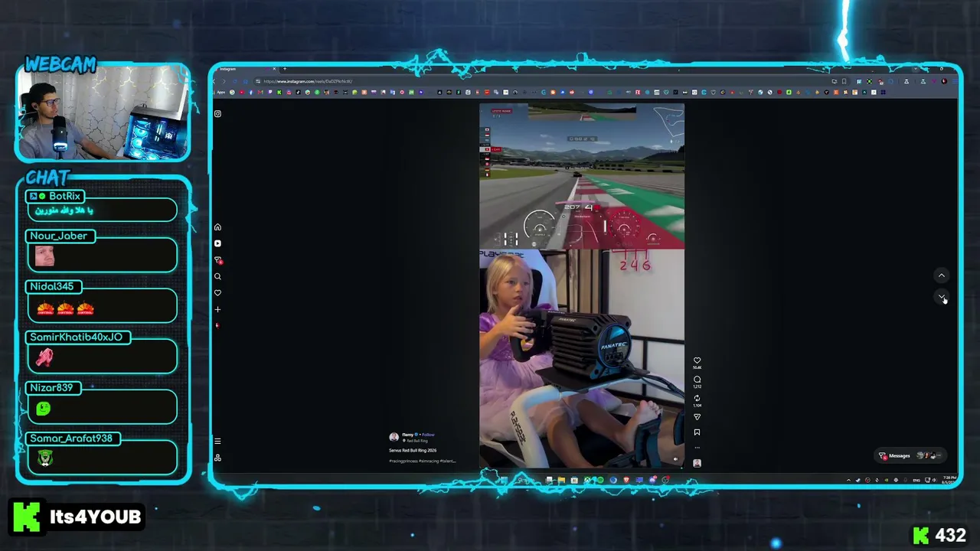Create a new post with plus icon

click(x=217, y=309)
